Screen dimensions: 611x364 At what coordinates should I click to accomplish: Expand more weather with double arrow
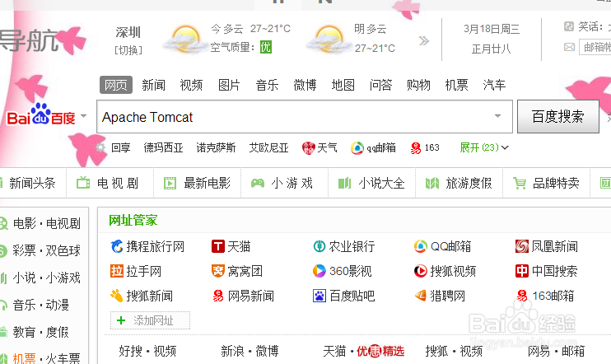(424, 40)
